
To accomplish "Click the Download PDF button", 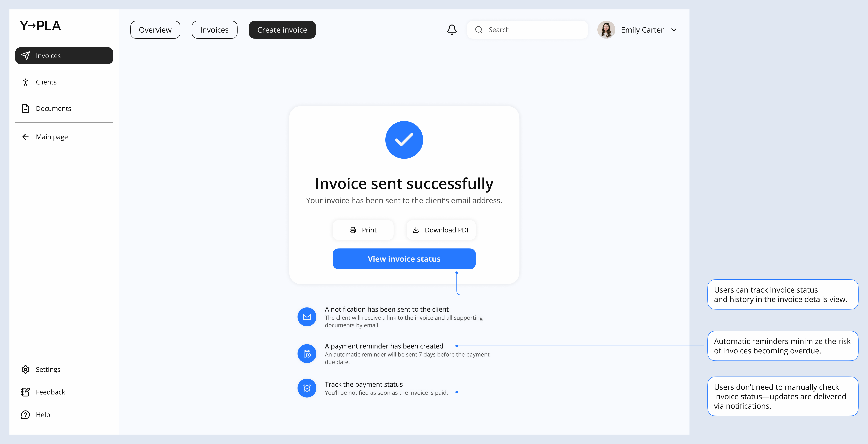I will click(441, 230).
